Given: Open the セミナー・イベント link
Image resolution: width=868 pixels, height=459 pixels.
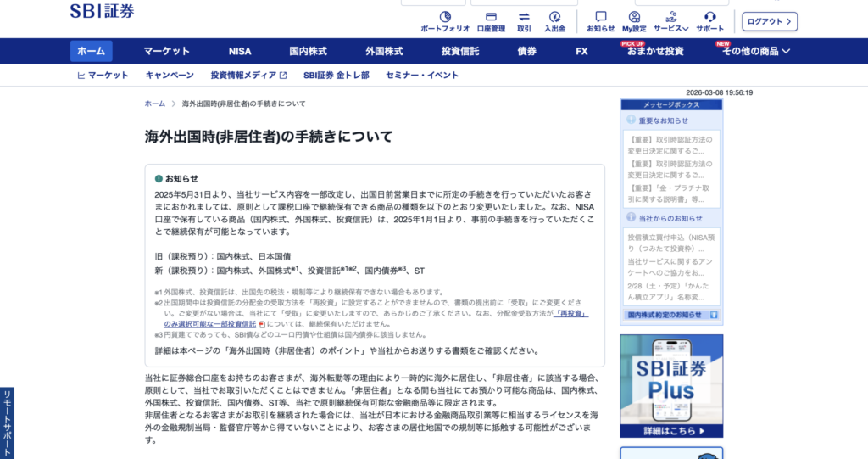Looking at the screenshot, I should tap(422, 75).
